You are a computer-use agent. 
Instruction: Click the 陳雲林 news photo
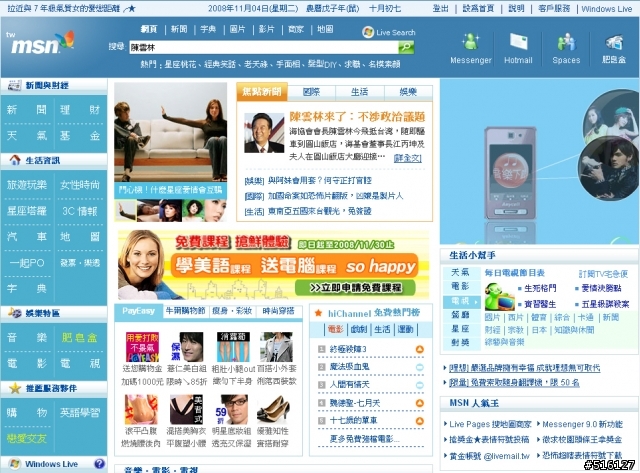[264, 133]
